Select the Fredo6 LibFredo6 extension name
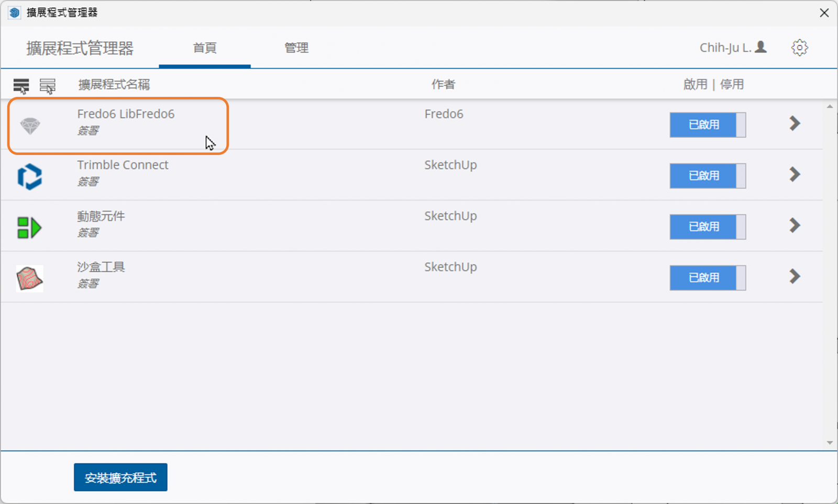Viewport: 838px width, 504px height. pos(126,114)
